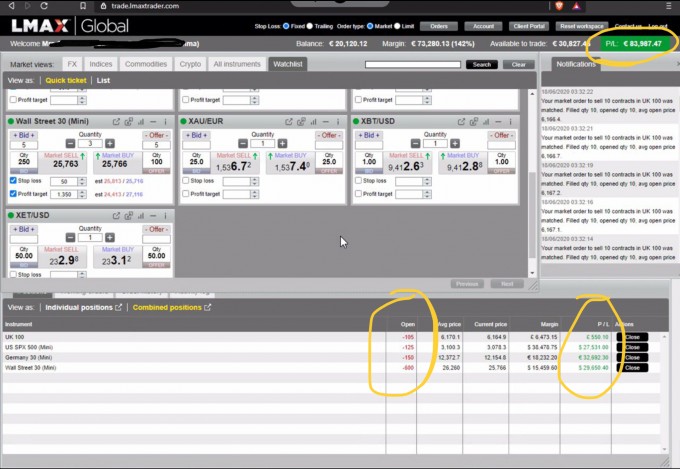Decrease quantity on the XBT/USD ticket

[x=415, y=144]
